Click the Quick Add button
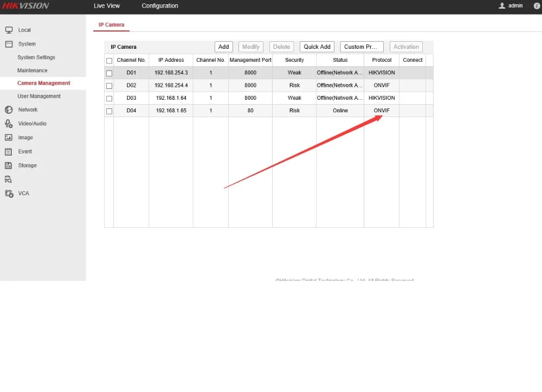The image size is (542, 392). (x=317, y=47)
